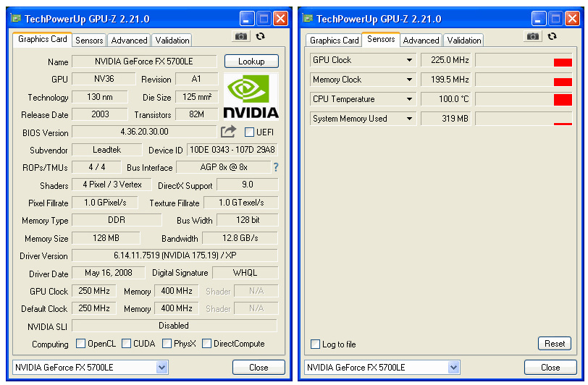
Task: Open the Memory Clock sensor dropdown
Action: pyautogui.click(x=410, y=80)
